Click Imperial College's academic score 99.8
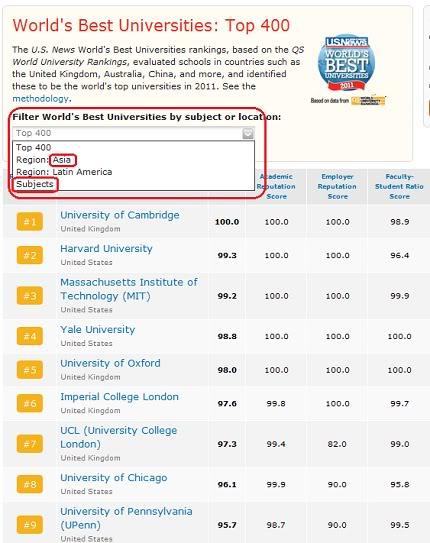 click(276, 403)
